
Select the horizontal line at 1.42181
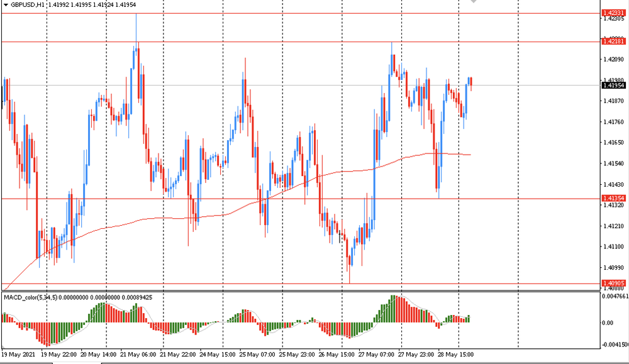[x=314, y=41]
